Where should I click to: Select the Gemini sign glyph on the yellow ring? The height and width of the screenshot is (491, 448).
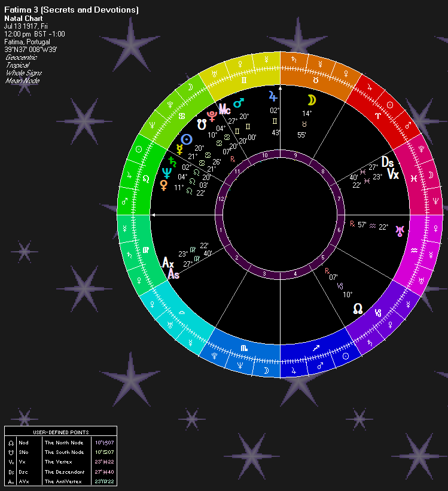pyautogui.click(x=243, y=80)
